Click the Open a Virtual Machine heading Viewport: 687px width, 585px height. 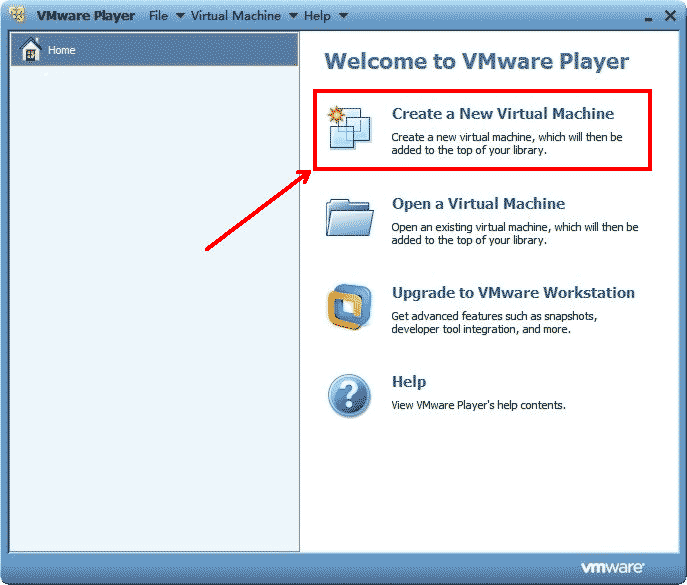(478, 204)
